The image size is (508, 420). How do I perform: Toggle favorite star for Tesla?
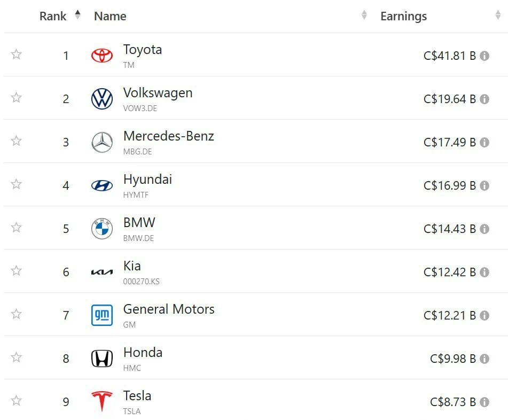[17, 400]
